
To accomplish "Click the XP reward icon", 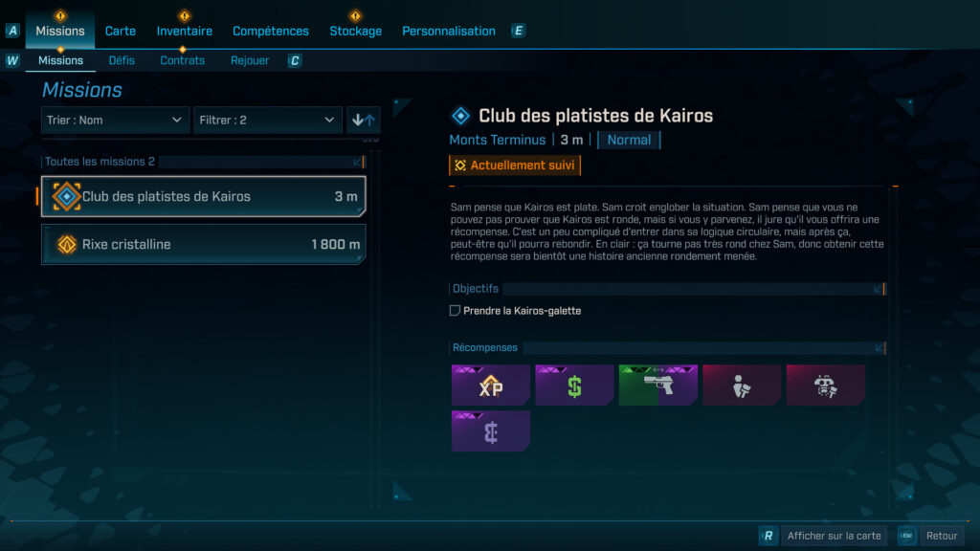I will pos(490,386).
